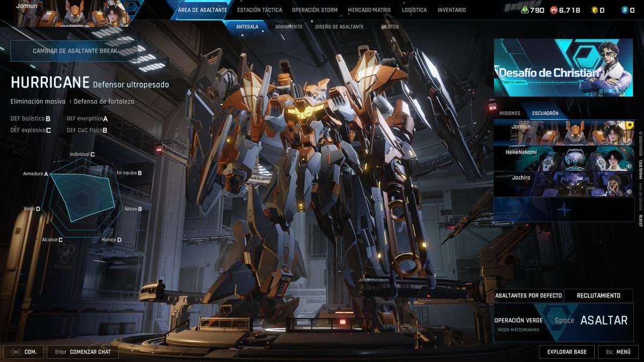Click the DEF energética A stat
Image resolution: width=644 pixels, height=362 pixels.
(87, 119)
